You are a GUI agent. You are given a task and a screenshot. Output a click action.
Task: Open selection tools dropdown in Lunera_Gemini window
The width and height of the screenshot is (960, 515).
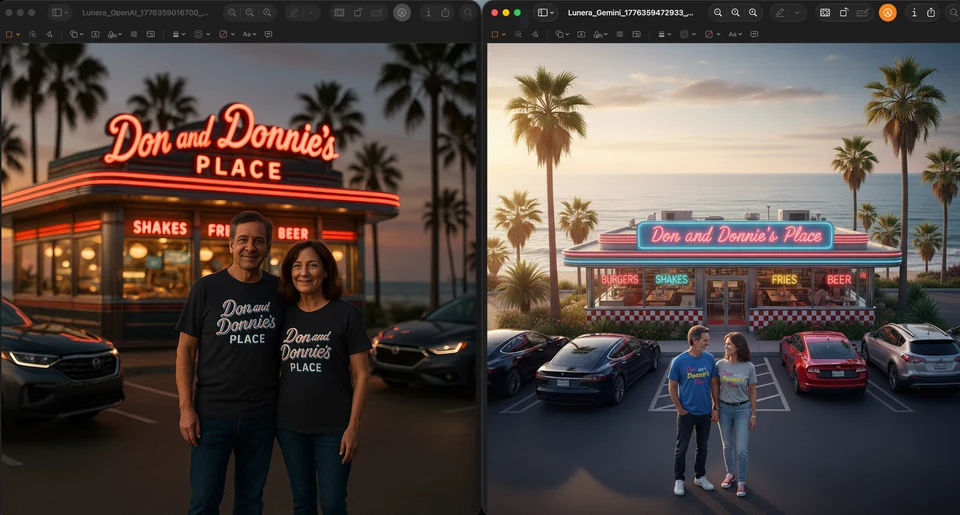click(498, 34)
